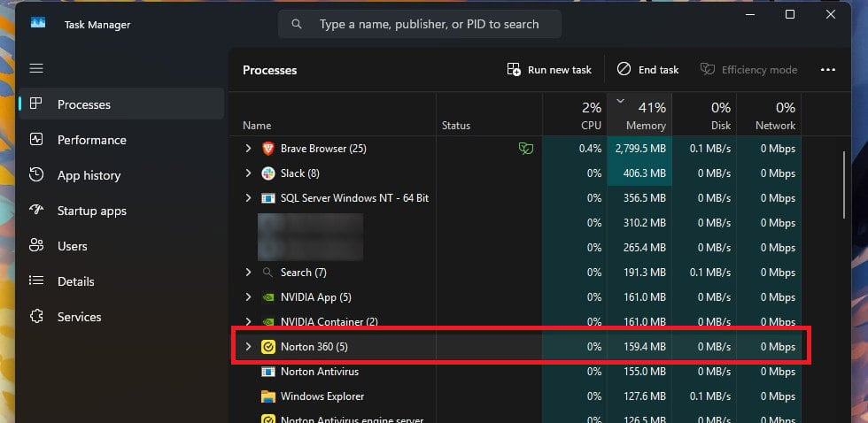Expand the Norton 360 (5) group

pyautogui.click(x=249, y=347)
